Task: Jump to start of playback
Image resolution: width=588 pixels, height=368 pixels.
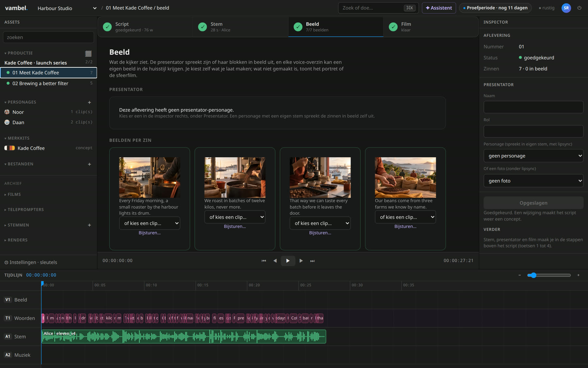Action: [264, 261]
